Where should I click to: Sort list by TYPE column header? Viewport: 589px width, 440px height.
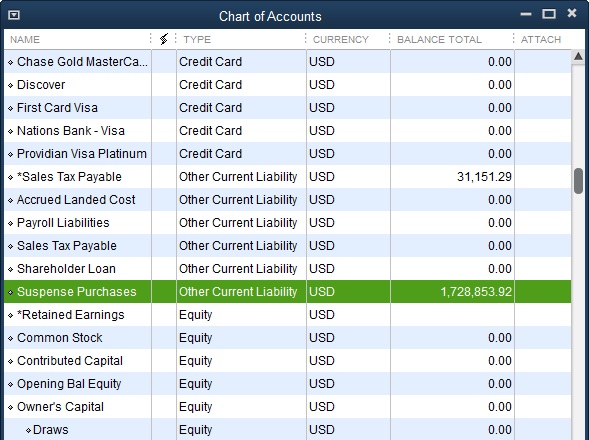(197, 39)
